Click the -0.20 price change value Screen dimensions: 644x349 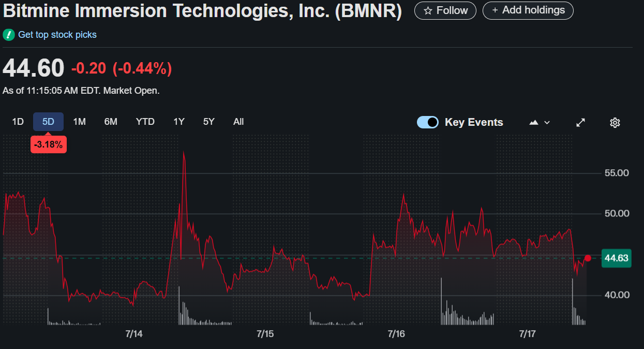pyautogui.click(x=88, y=68)
